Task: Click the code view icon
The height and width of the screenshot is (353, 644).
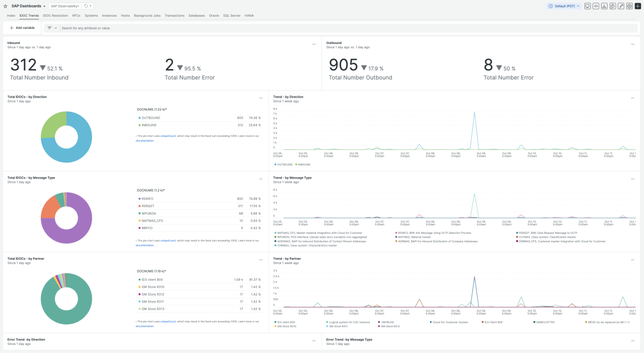Action: (596, 6)
